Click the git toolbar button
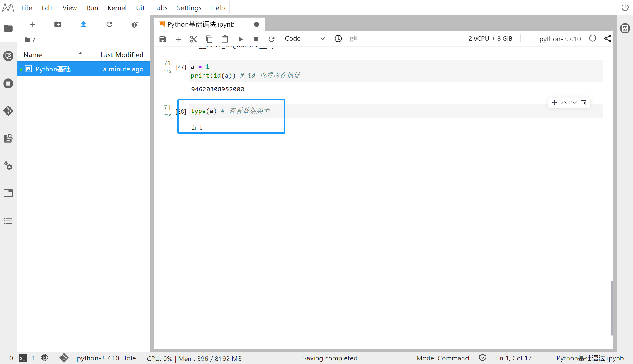The height and width of the screenshot is (364, 633). 353,38
